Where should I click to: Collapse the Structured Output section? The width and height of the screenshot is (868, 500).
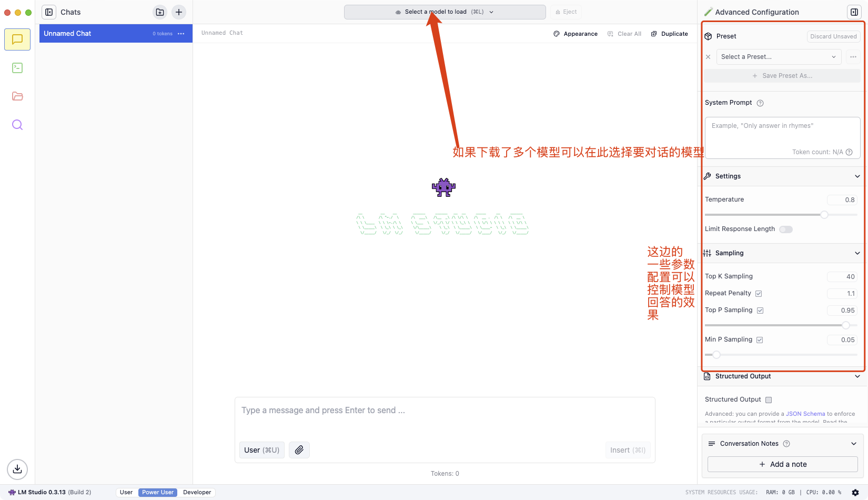[x=857, y=376]
